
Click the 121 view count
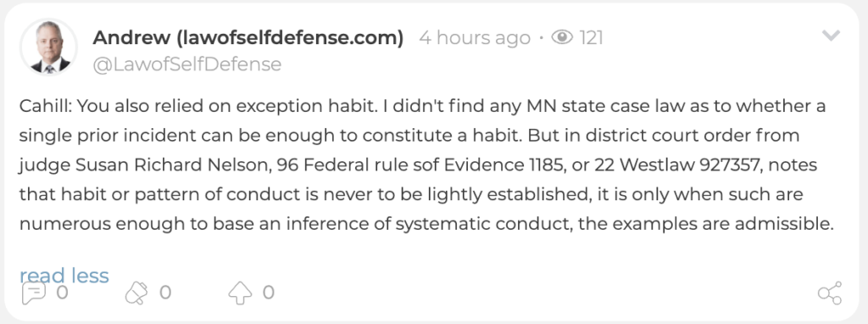coord(591,38)
